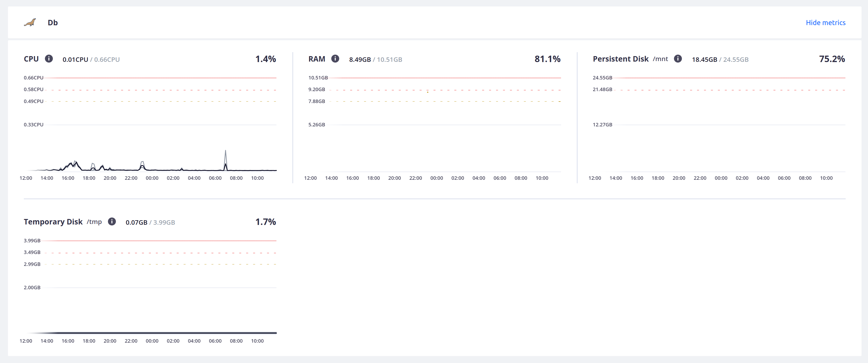This screenshot has height=363, width=868.
Task: Click the /tmp mount path label
Action: point(94,222)
